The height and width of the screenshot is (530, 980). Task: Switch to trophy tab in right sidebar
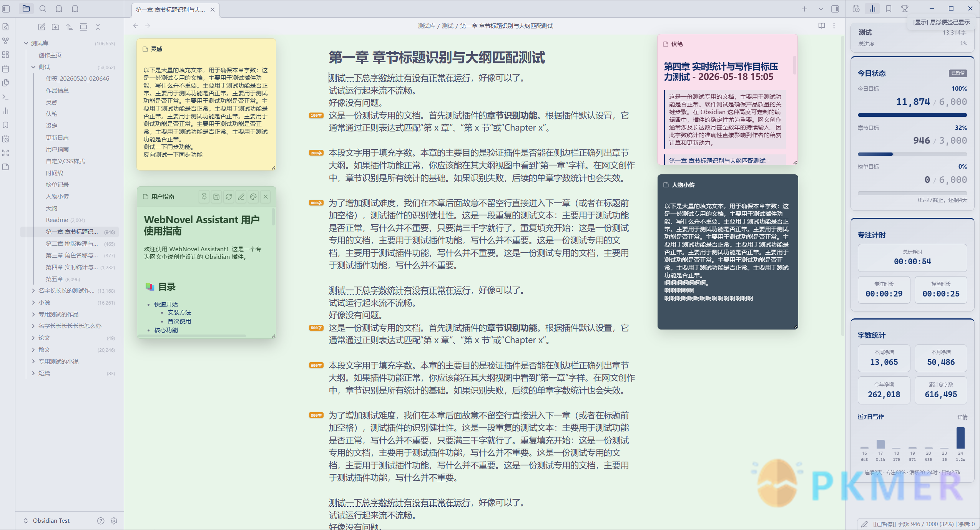point(905,8)
